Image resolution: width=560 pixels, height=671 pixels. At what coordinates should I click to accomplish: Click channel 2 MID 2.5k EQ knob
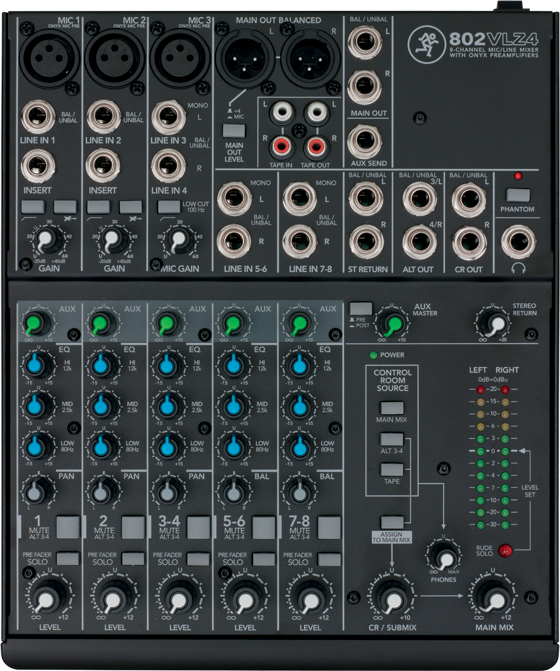click(102, 405)
